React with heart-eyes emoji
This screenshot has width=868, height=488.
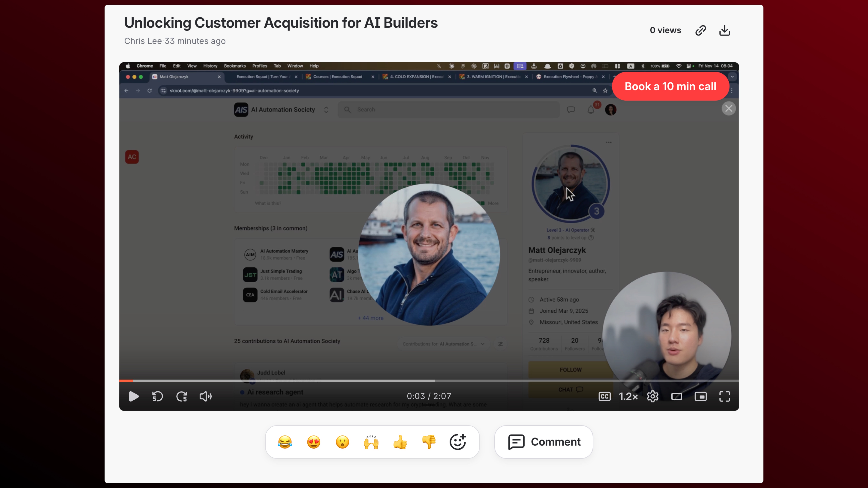click(313, 442)
